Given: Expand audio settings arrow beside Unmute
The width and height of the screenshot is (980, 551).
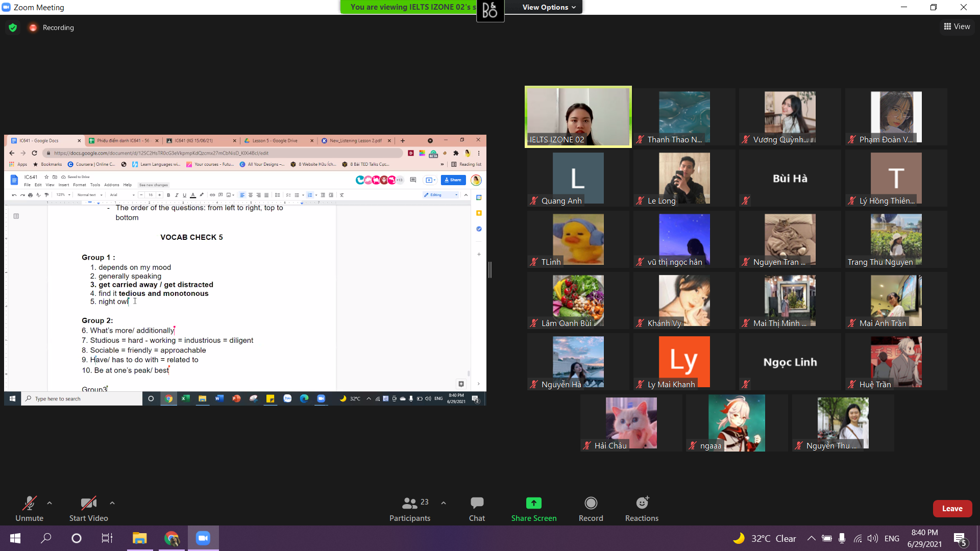Looking at the screenshot, I should (x=50, y=503).
